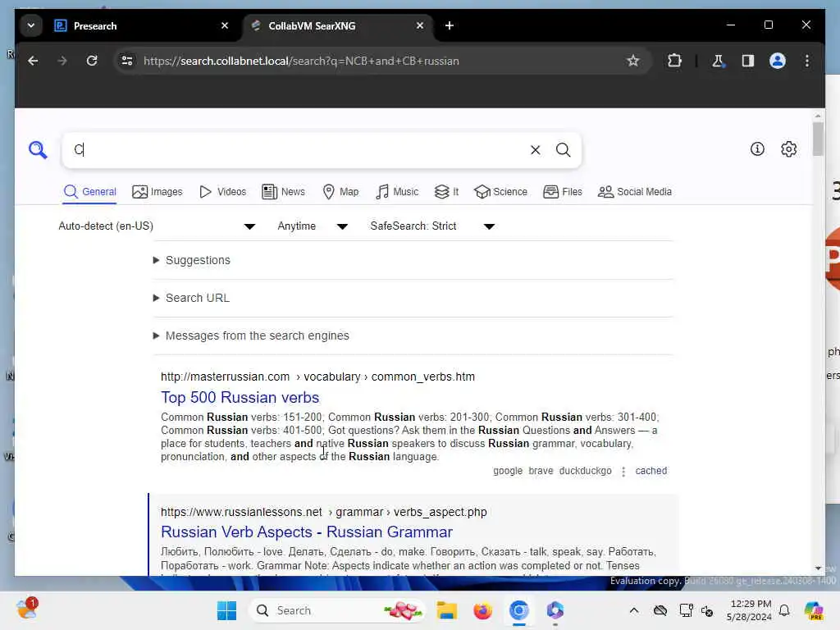Switch to Images category
This screenshot has height=630, width=840.
click(x=157, y=192)
